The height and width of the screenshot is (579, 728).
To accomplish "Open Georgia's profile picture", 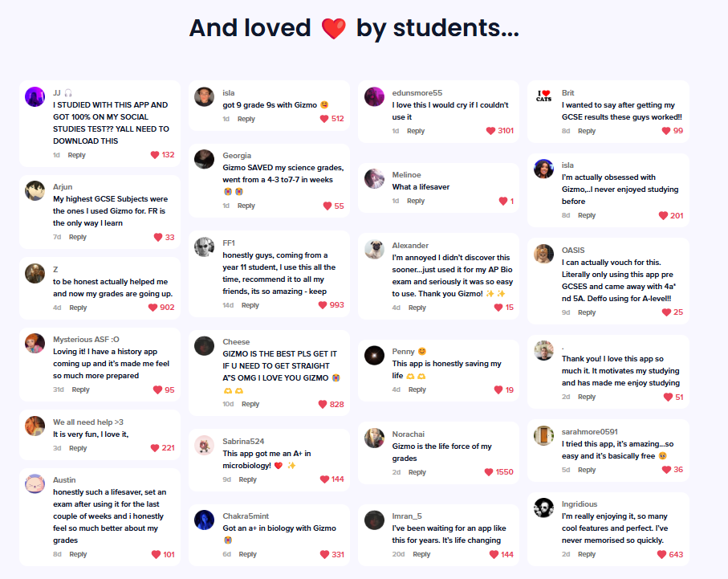I will (x=204, y=162).
